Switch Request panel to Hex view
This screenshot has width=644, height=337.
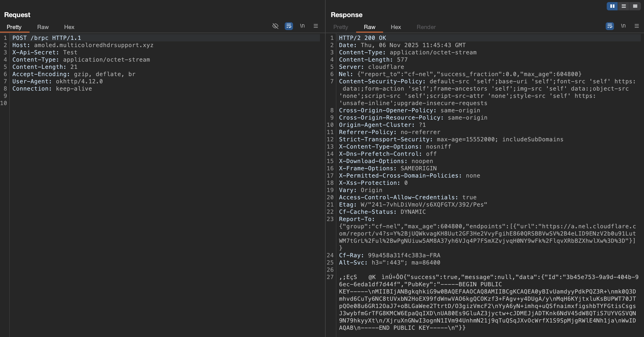coord(69,27)
